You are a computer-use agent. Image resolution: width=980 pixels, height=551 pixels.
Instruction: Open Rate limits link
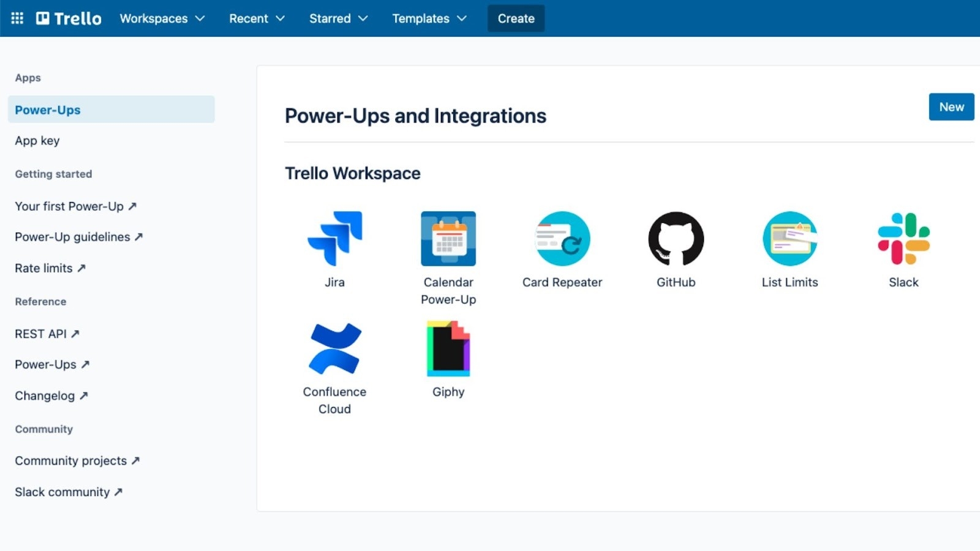click(x=50, y=268)
